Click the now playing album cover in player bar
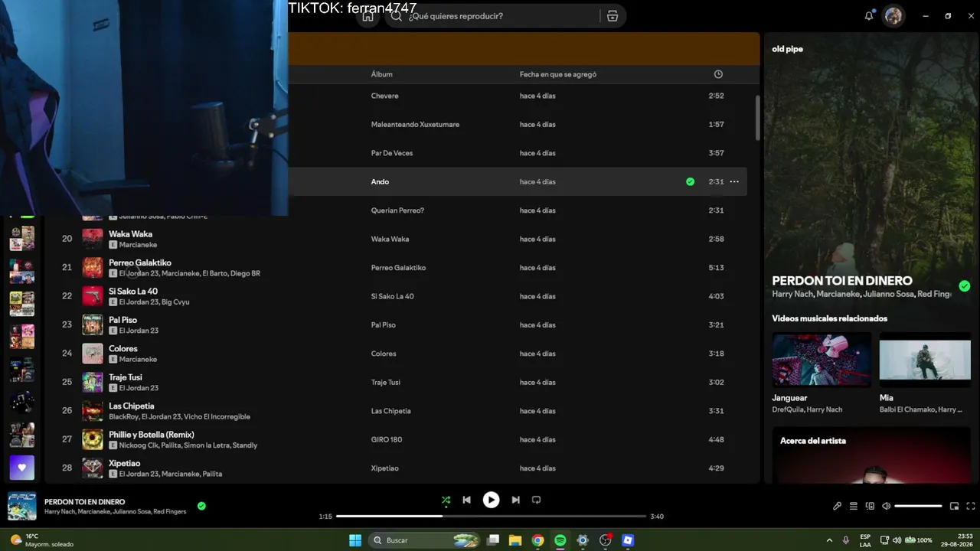Image resolution: width=980 pixels, height=551 pixels. tap(22, 506)
